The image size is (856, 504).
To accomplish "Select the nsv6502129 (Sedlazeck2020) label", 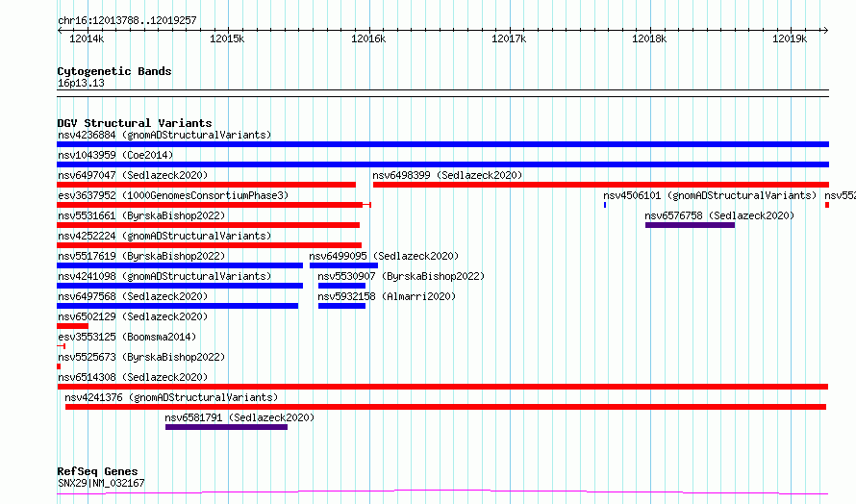I will point(133,316).
